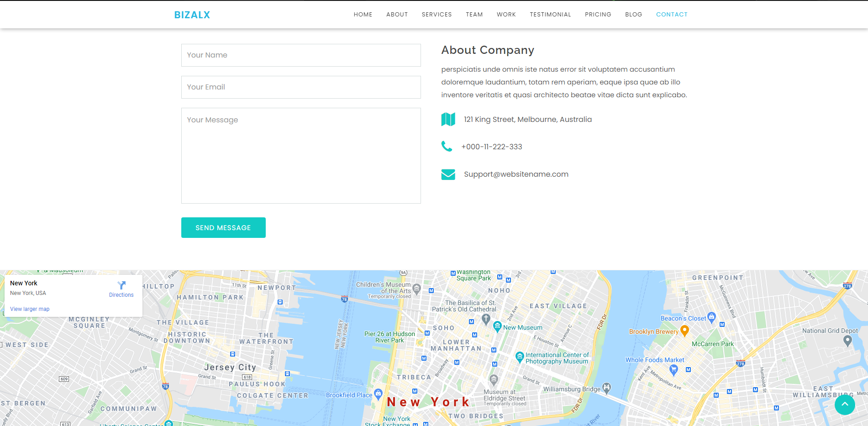Navigate to Testimonial section
Viewport: 868px width, 426px height.
(x=550, y=15)
